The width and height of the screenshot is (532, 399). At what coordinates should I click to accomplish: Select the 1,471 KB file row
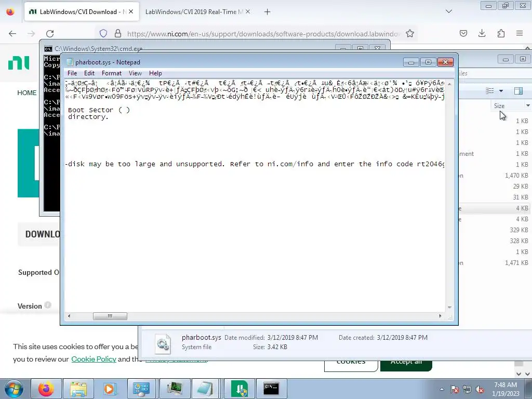pos(495,262)
